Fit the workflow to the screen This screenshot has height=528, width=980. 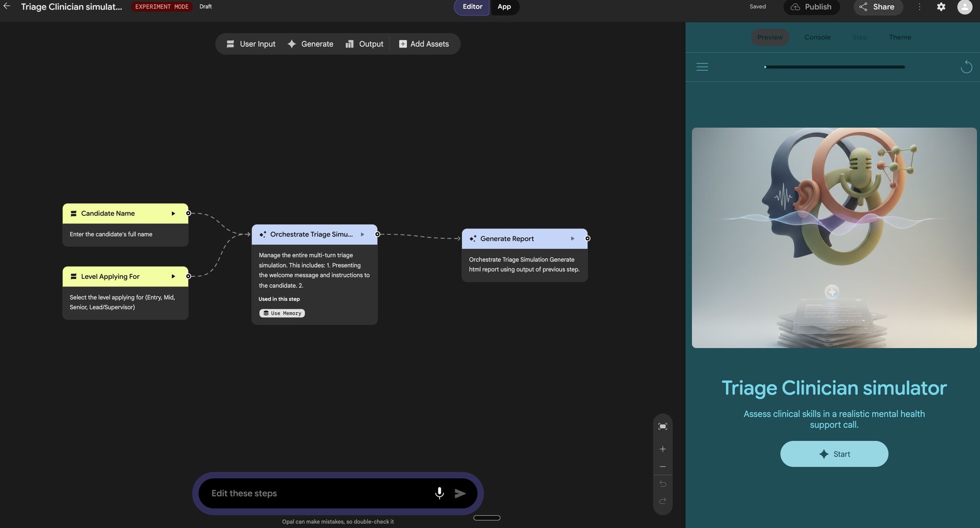click(663, 426)
